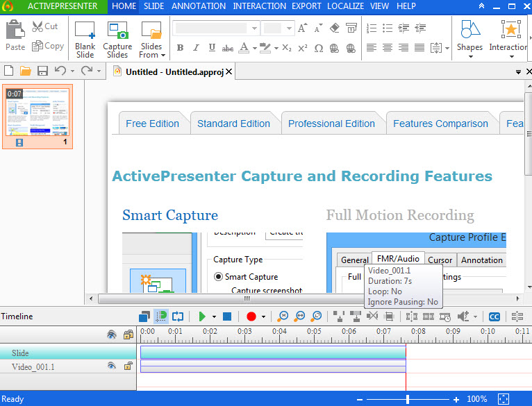Insert a symbol with Omega icon

tap(319, 48)
